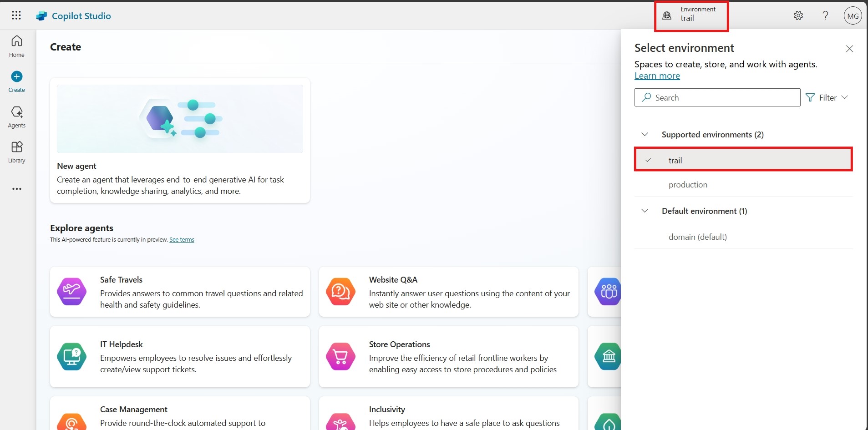Go to Home in sidebar
The height and width of the screenshot is (430, 868).
(17, 46)
